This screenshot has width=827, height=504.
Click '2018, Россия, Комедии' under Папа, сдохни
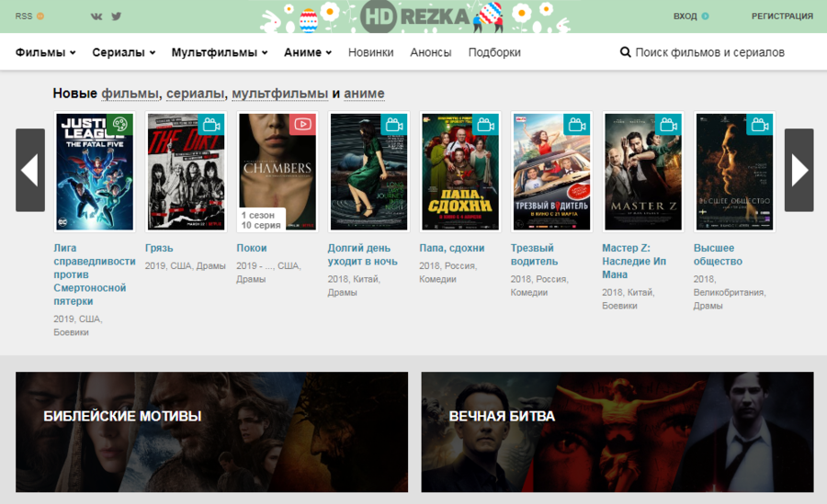click(x=448, y=273)
